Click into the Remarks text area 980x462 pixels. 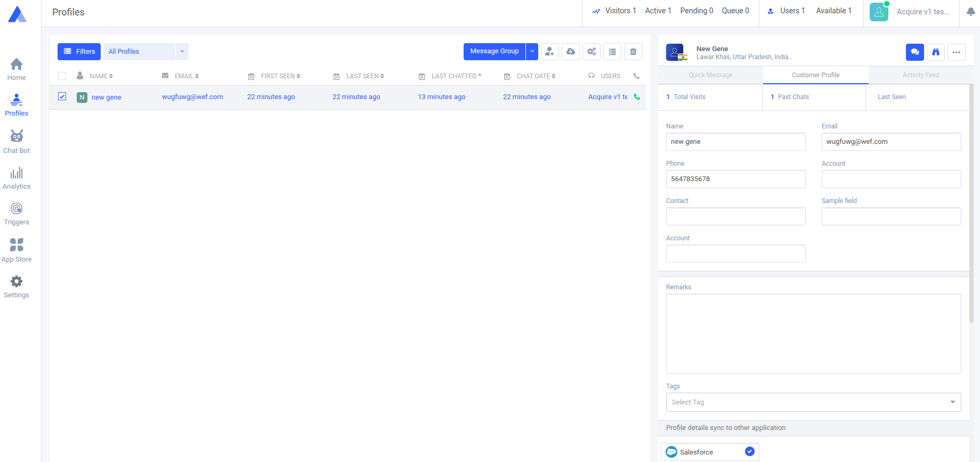(813, 334)
